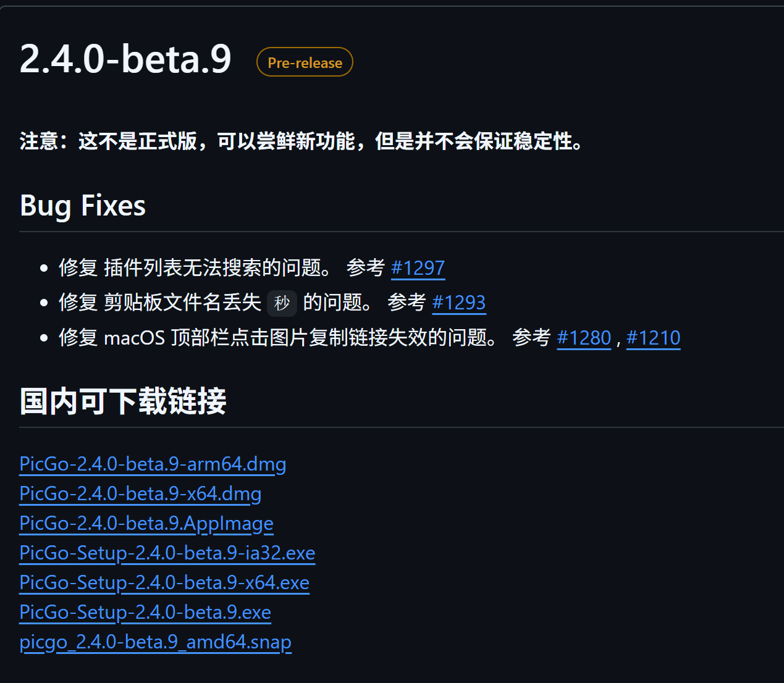Open issue reference #1280
784x683 pixels.
coord(584,338)
